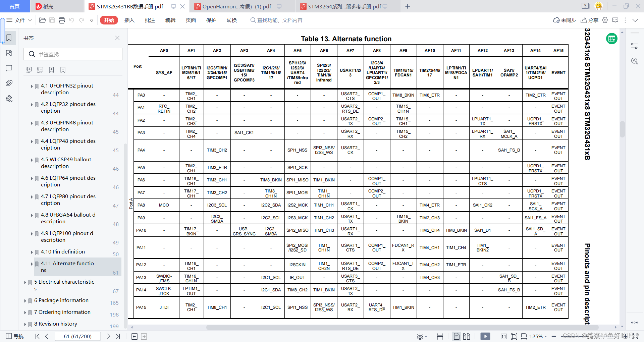Image resolution: width=644 pixels, height=342 pixels.
Task: Open the thumbnails panel icon
Action: pos(9,53)
